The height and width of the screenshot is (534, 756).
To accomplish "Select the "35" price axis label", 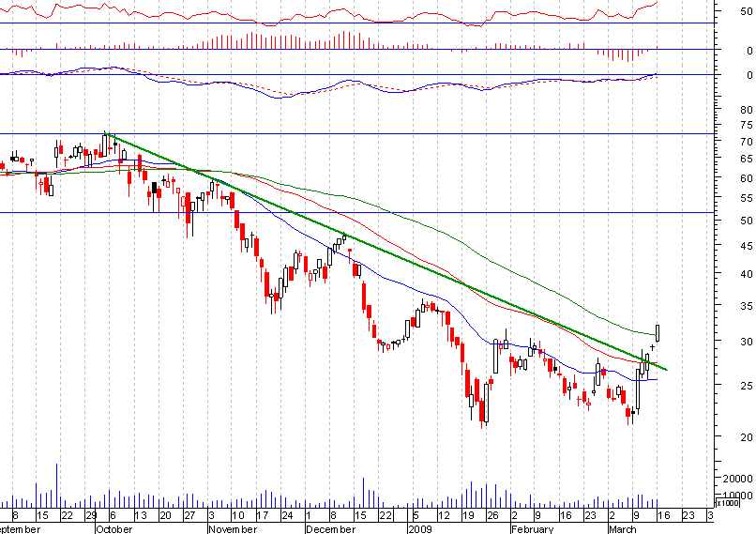I will tap(747, 306).
